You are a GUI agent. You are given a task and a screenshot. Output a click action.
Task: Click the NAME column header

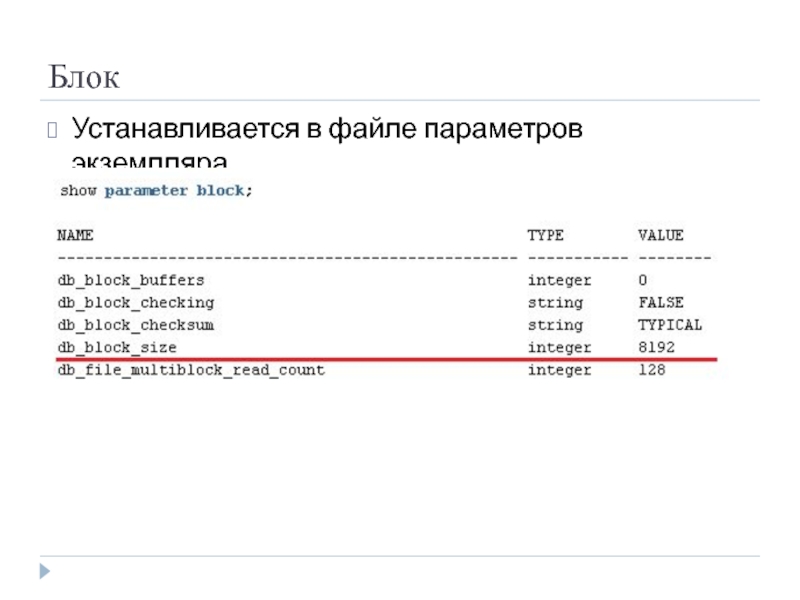coord(75,235)
